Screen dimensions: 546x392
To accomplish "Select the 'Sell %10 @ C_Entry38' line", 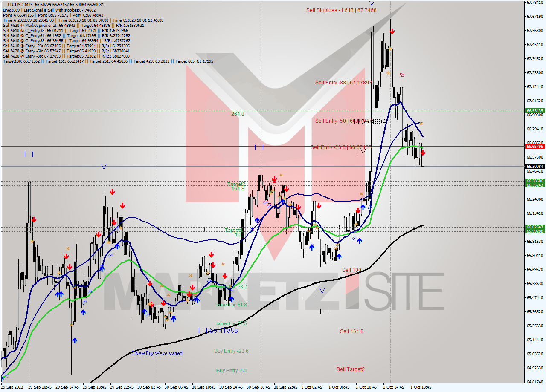I will [x=64, y=30].
